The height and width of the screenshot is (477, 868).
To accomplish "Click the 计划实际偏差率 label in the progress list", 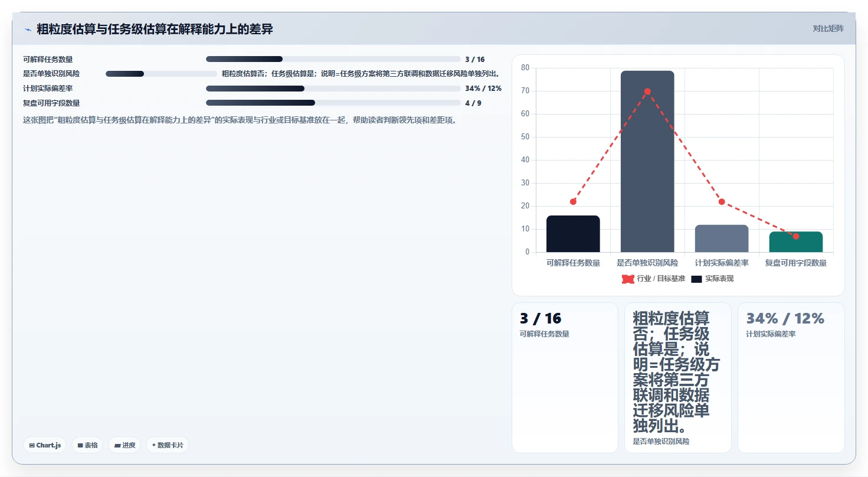I will (x=48, y=89).
